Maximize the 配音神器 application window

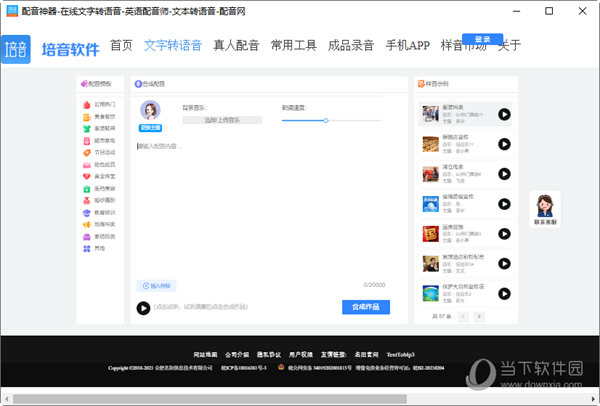(549, 11)
